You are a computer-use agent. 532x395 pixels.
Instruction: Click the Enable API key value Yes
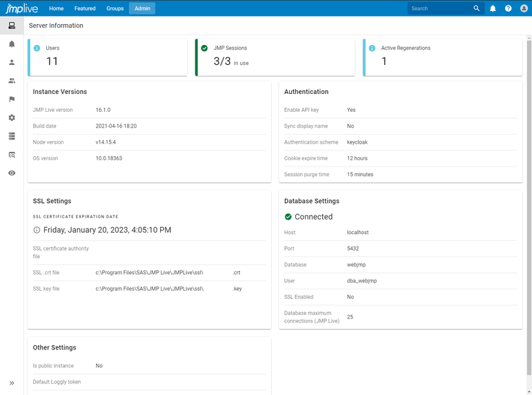351,110
